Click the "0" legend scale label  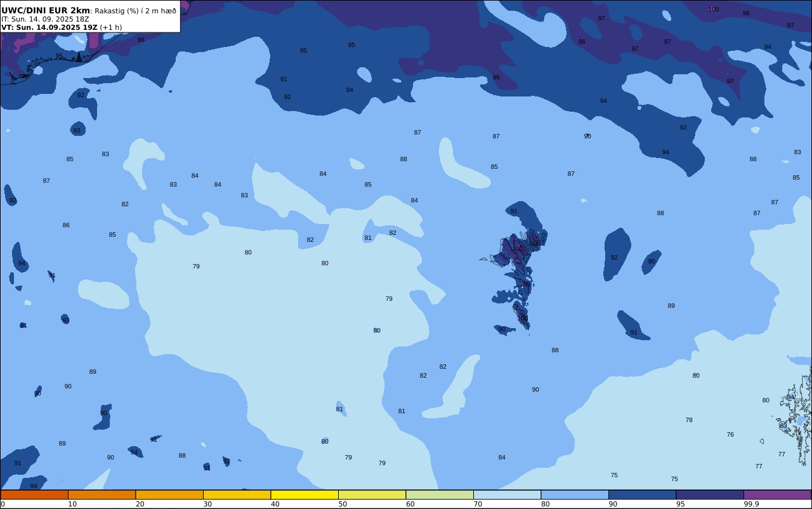(x=3, y=504)
